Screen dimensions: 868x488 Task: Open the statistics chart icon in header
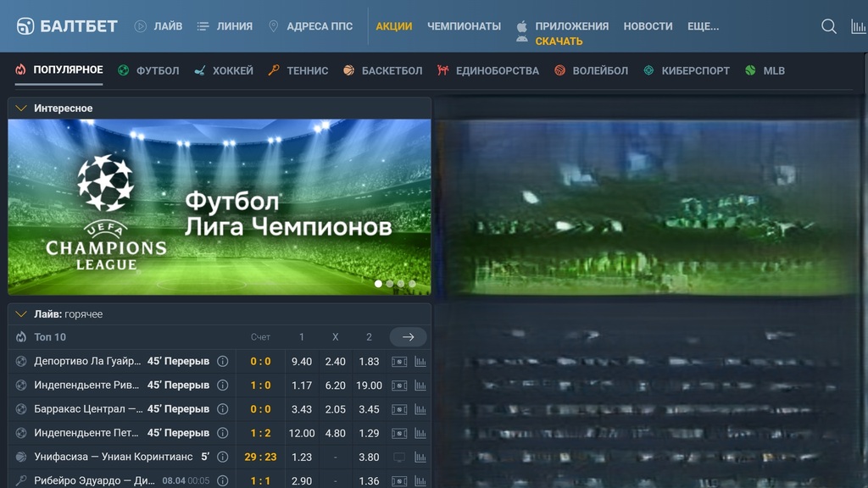point(858,26)
